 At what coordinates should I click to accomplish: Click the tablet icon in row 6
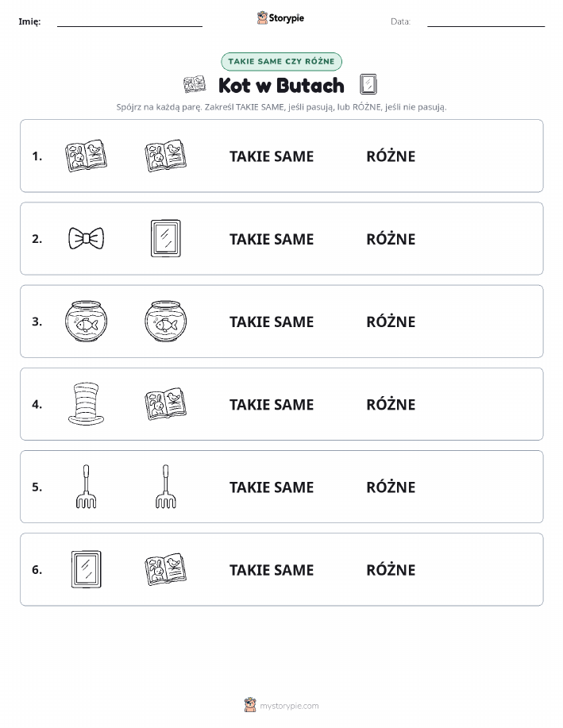click(86, 569)
